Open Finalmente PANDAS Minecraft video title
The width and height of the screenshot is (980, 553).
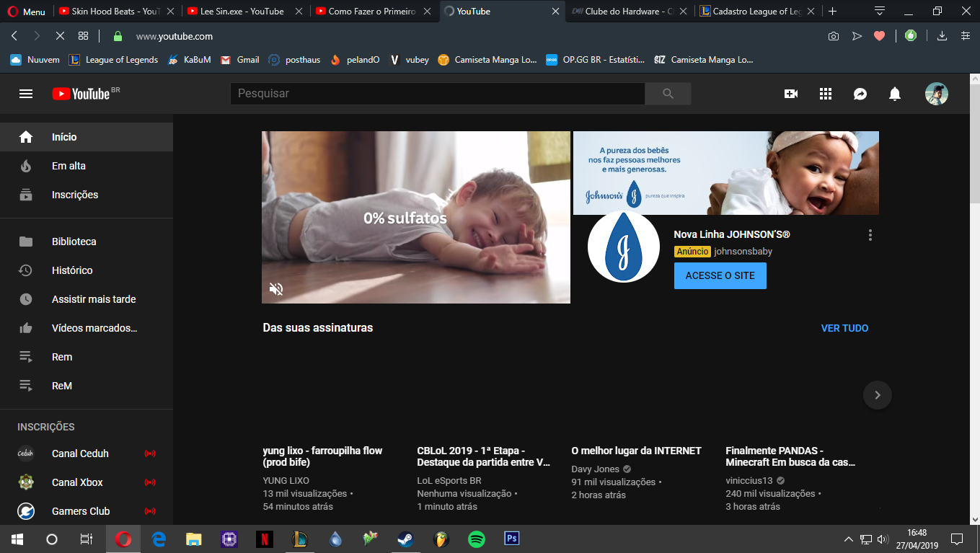[x=790, y=456]
